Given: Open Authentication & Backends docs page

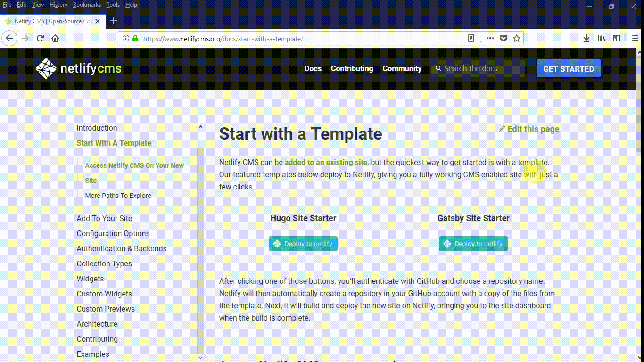Looking at the screenshot, I should coord(122,248).
